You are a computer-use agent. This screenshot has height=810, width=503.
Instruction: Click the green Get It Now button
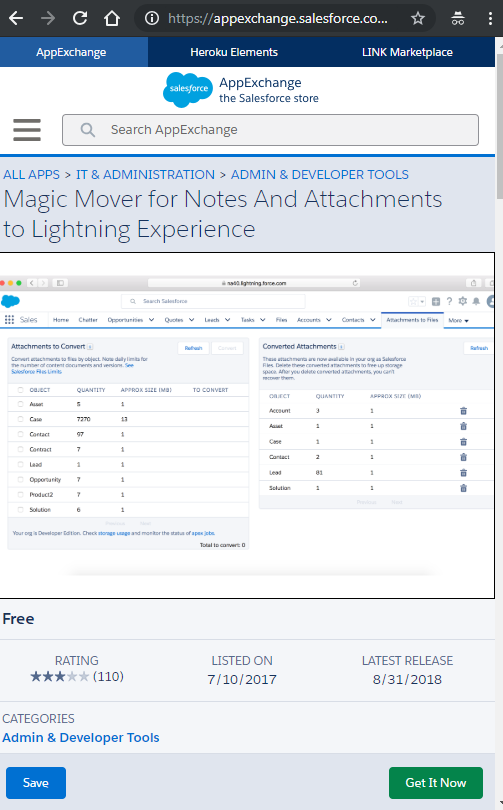point(436,783)
